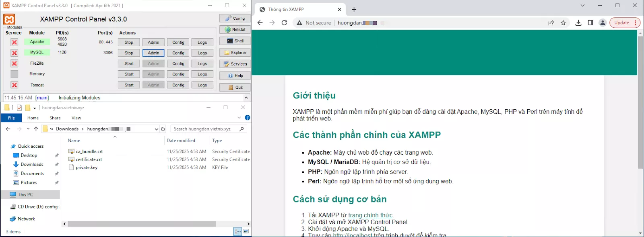Open Home ribbon tab in Explorer
Screen dimensions: 644x237
(x=33, y=118)
